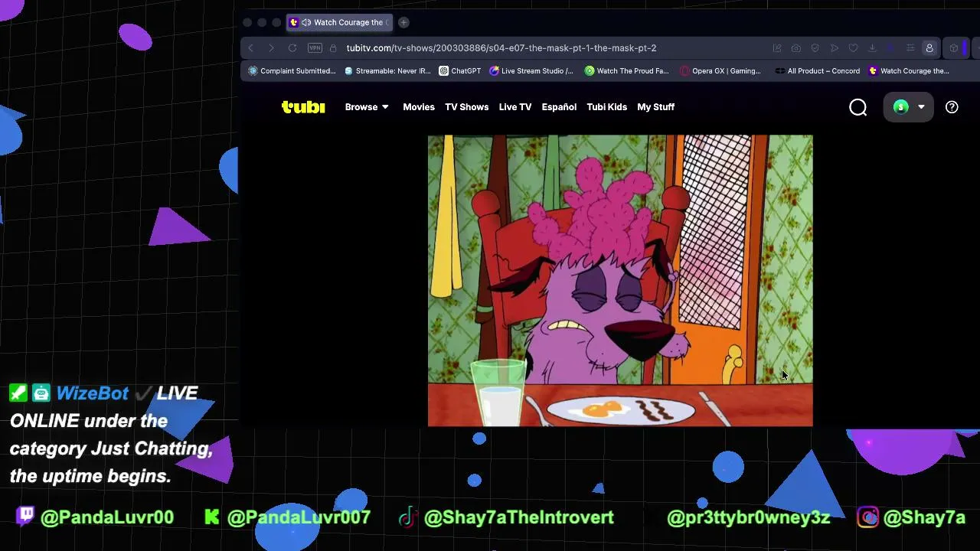
Task: Switch to the Español section
Action: [x=559, y=107]
